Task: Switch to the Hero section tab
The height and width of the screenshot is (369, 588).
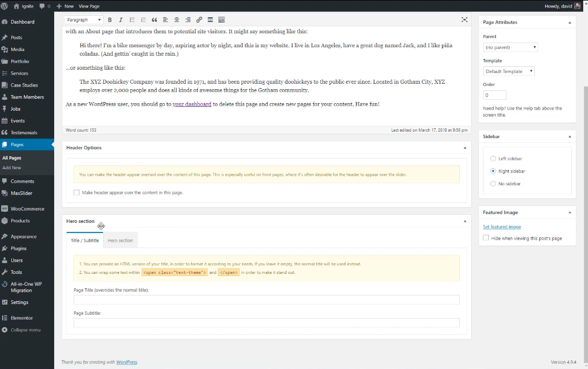Action: tap(120, 241)
